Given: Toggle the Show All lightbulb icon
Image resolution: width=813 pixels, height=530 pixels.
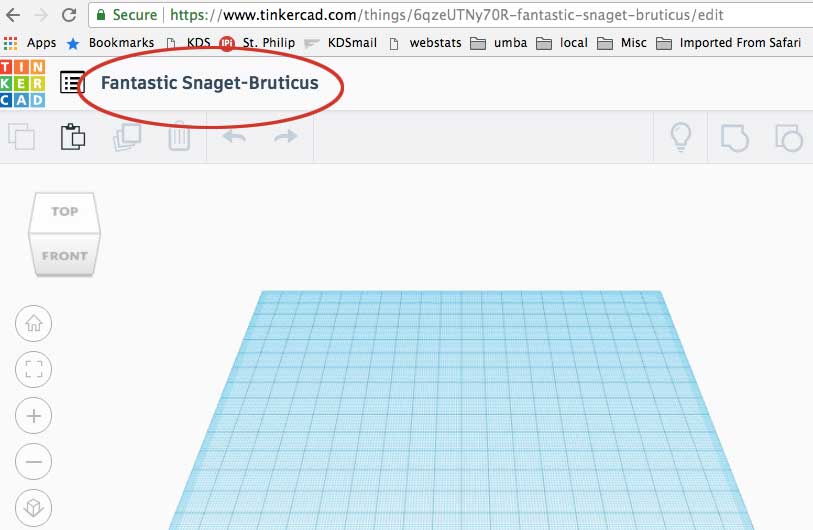Looking at the screenshot, I should click(x=681, y=137).
